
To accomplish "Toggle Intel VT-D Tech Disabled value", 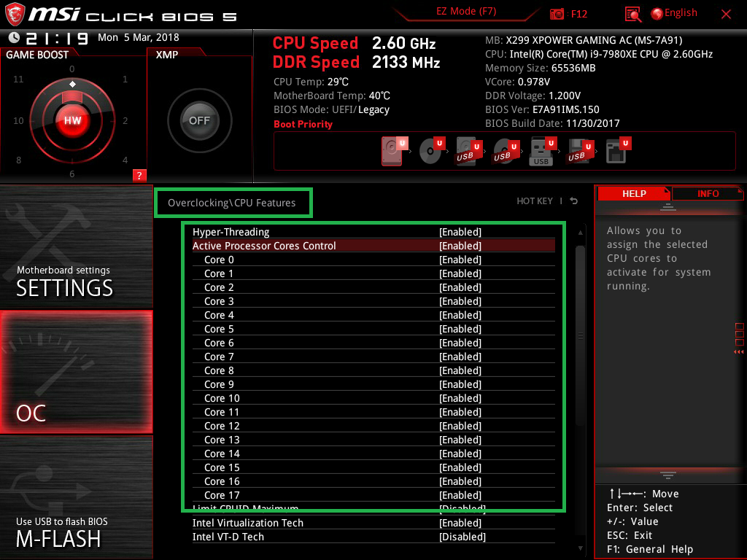I will (x=462, y=537).
